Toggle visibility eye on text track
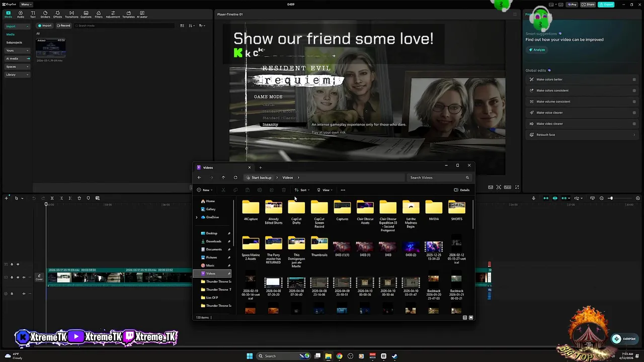The image size is (644, 362). (x=18, y=264)
